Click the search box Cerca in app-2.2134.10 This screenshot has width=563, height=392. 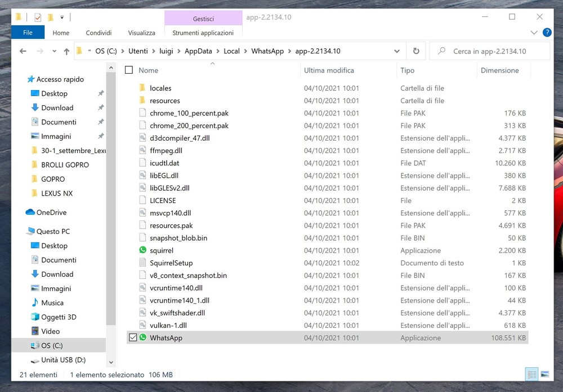point(489,51)
